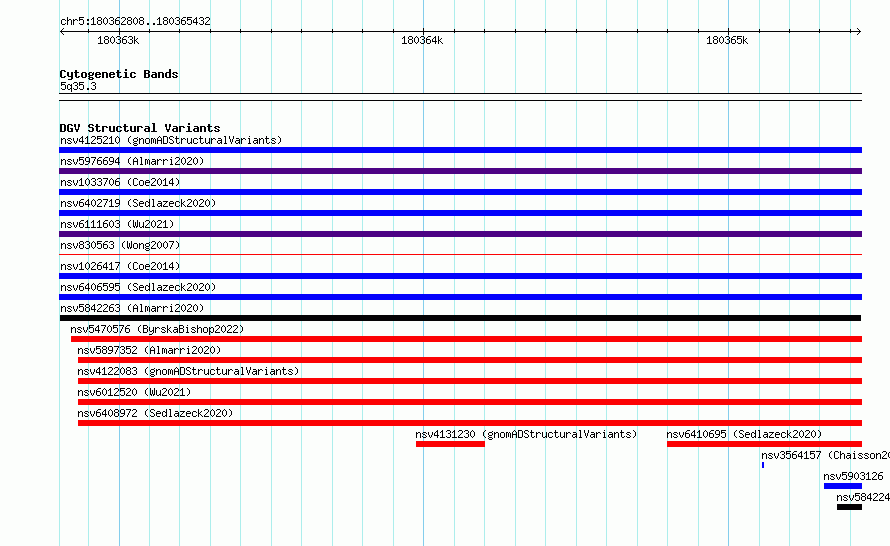Select the blue bar under nsv6406595
Screen dimensions: 890x546
460,297
